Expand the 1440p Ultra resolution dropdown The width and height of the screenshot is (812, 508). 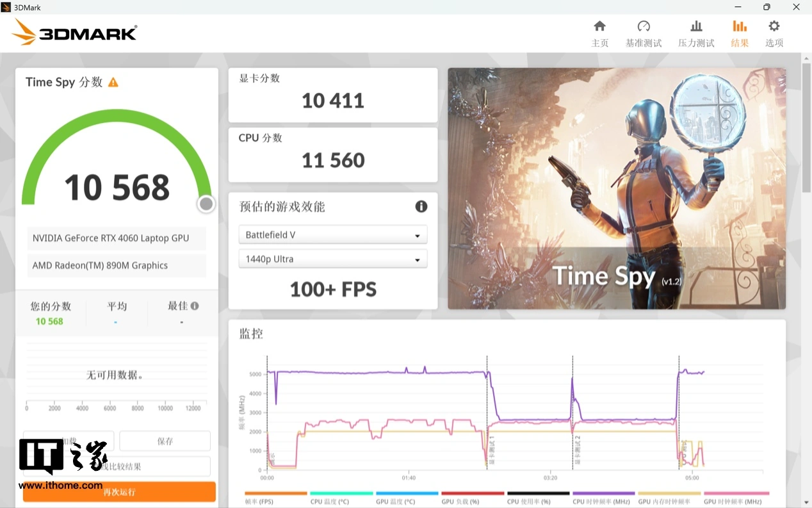coord(332,259)
